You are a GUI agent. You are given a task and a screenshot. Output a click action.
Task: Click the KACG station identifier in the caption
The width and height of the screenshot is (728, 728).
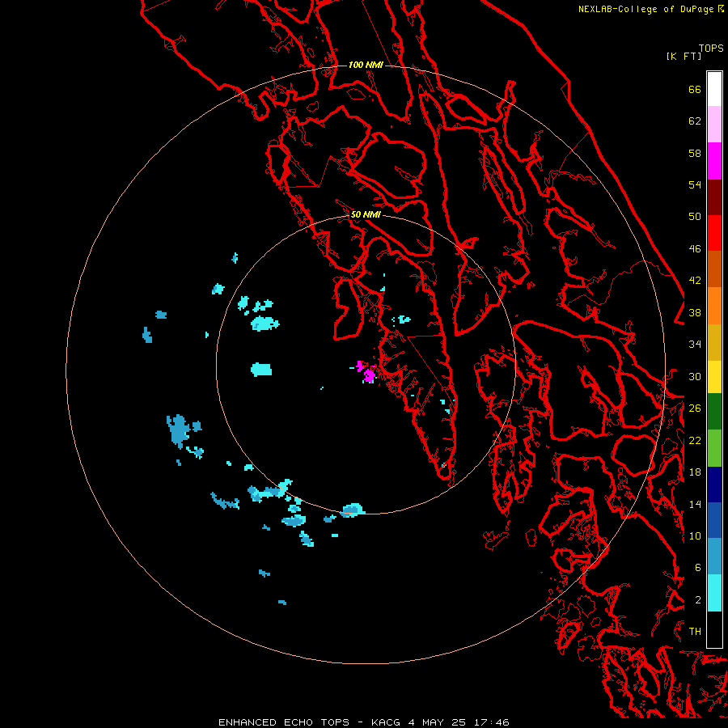pos(387,722)
